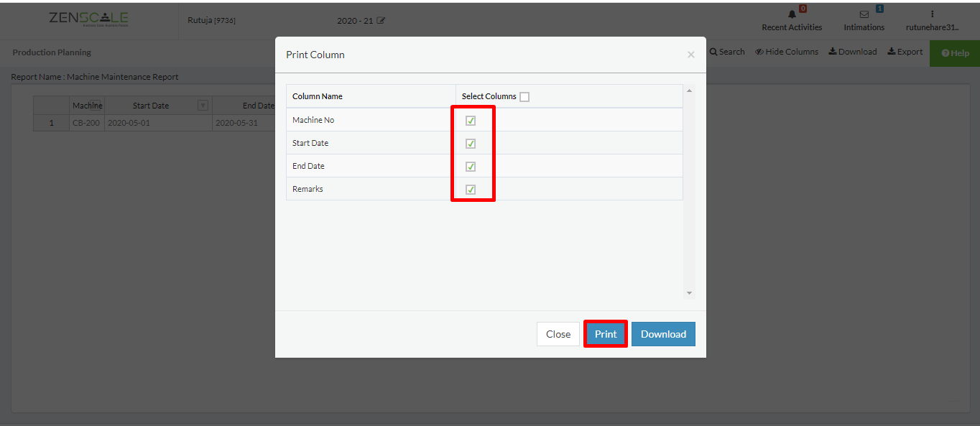Click the Column Name header

318,96
